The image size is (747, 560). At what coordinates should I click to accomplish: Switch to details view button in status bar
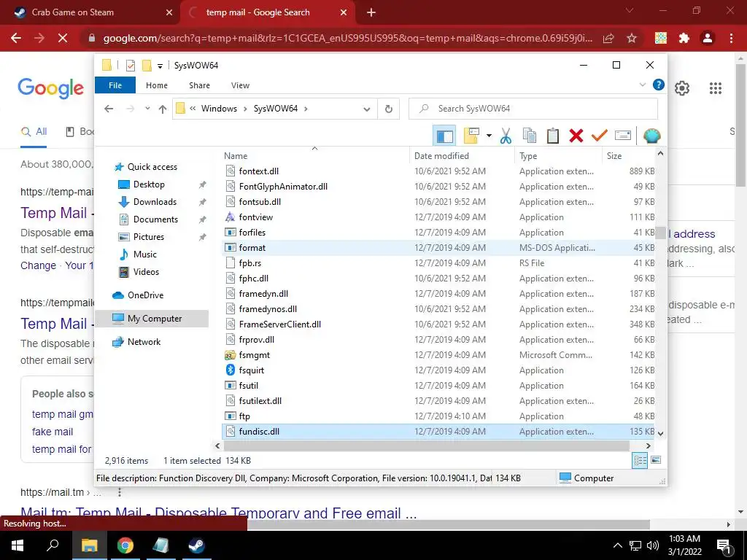(640, 460)
